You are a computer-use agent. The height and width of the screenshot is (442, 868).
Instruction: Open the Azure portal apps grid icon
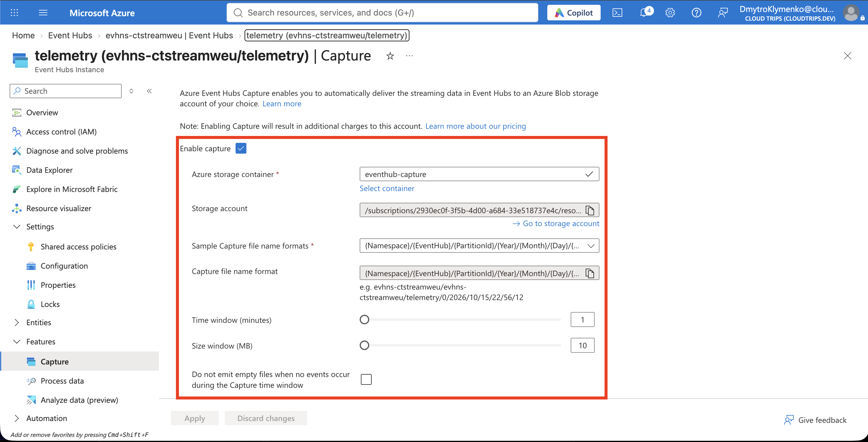(x=14, y=13)
